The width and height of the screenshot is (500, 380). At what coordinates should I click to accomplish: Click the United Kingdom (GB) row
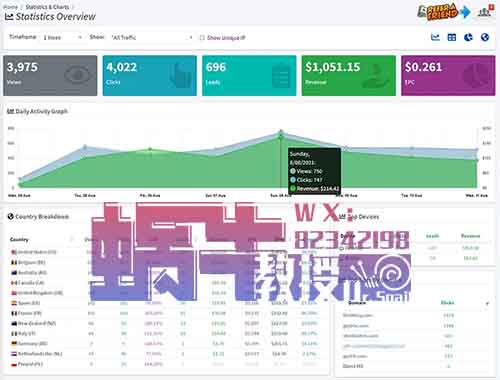click(166, 293)
